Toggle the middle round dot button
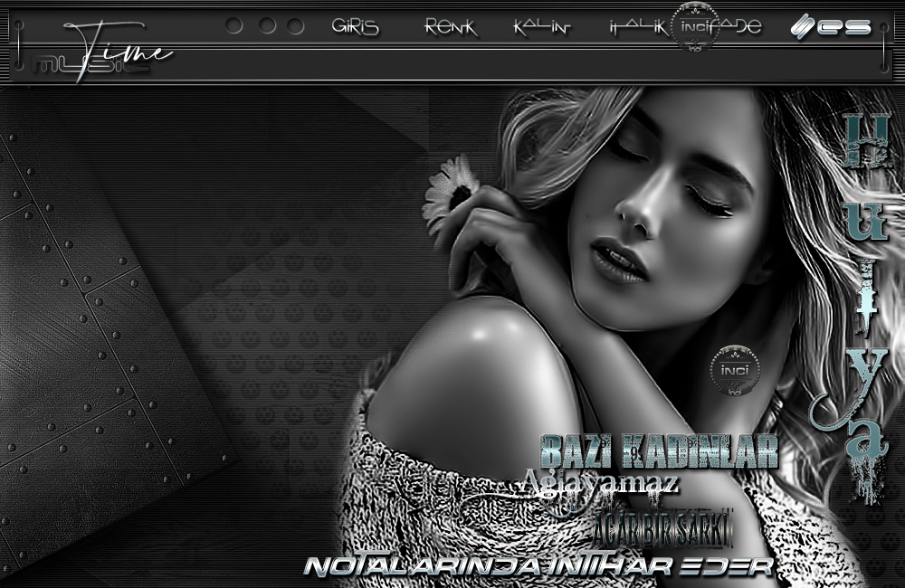This screenshot has height=588, width=905. tap(267, 25)
